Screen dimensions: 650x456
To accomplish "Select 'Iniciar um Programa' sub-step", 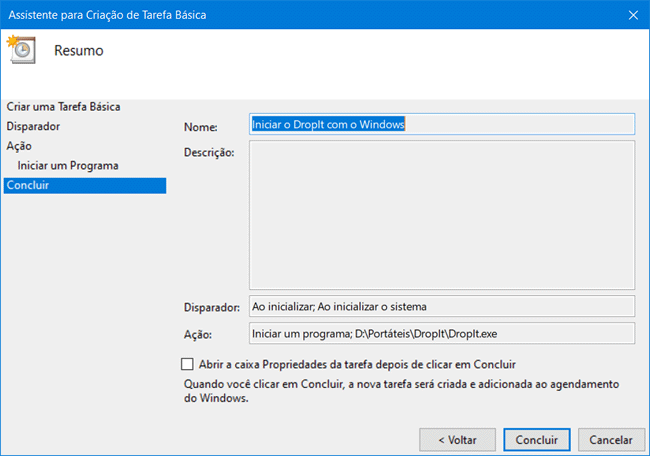I will [68, 165].
